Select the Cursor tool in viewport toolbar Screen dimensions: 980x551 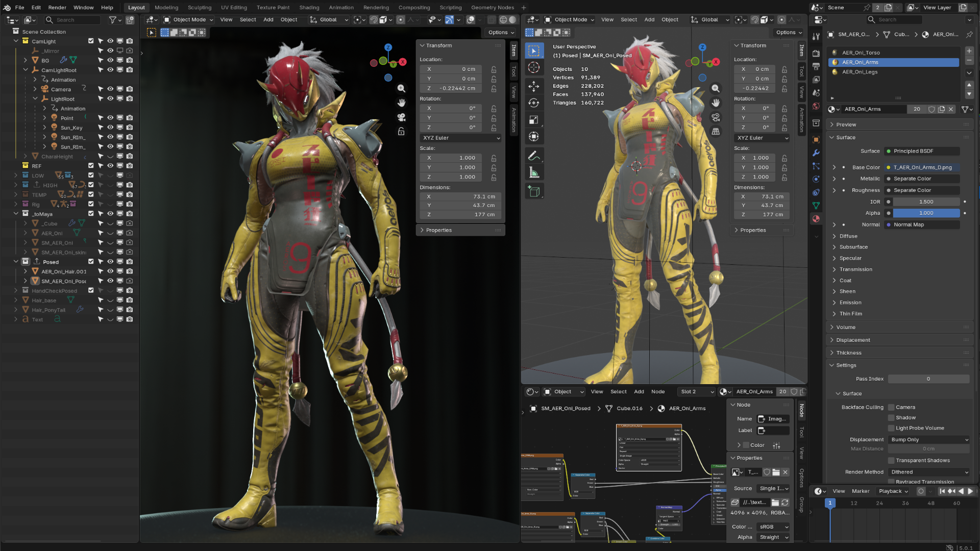[x=534, y=67]
